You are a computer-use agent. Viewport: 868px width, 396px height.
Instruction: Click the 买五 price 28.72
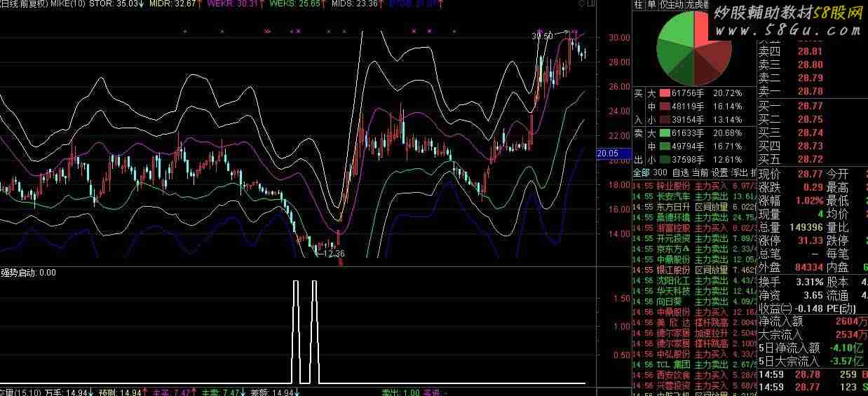click(x=809, y=159)
